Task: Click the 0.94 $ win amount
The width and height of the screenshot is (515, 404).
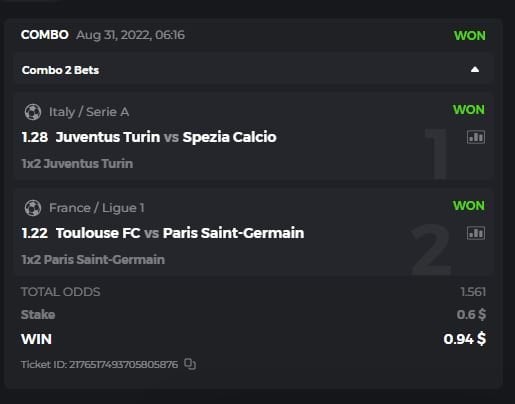Action: 465,339
